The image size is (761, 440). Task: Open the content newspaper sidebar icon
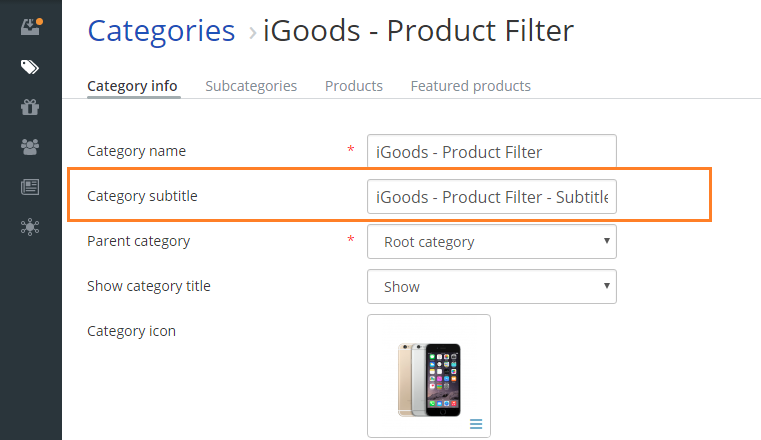pyautogui.click(x=30, y=187)
